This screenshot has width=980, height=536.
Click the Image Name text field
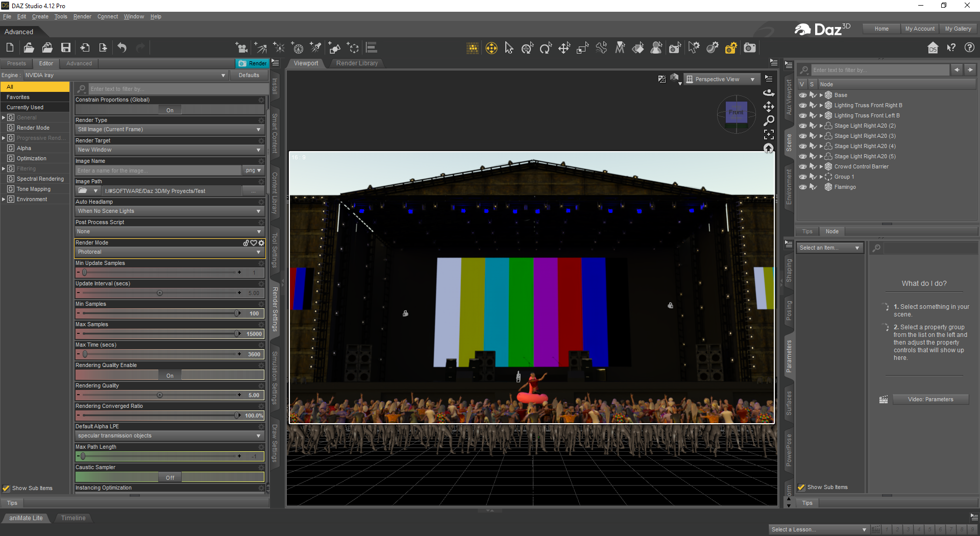(x=158, y=170)
